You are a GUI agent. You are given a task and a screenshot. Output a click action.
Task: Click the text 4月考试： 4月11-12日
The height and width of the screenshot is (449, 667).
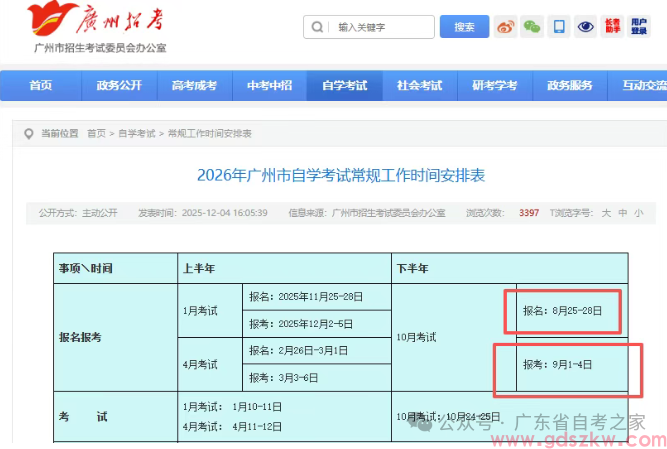coord(232,426)
